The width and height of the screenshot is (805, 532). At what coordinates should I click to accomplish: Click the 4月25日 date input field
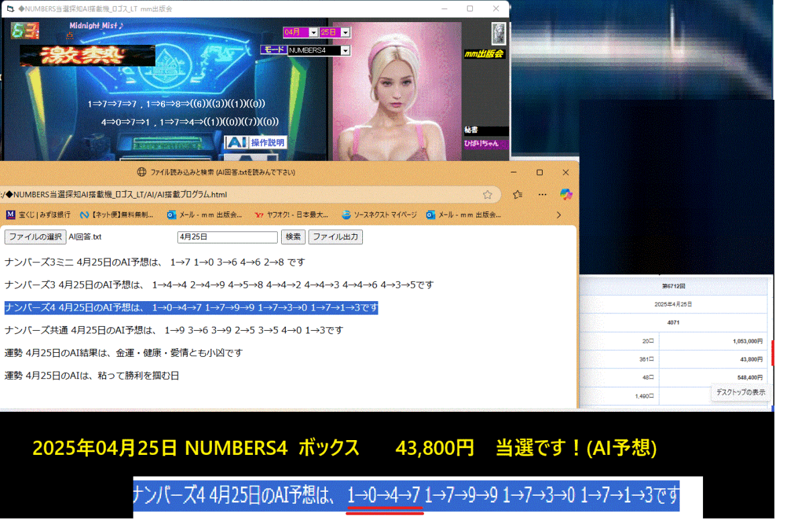coord(227,237)
